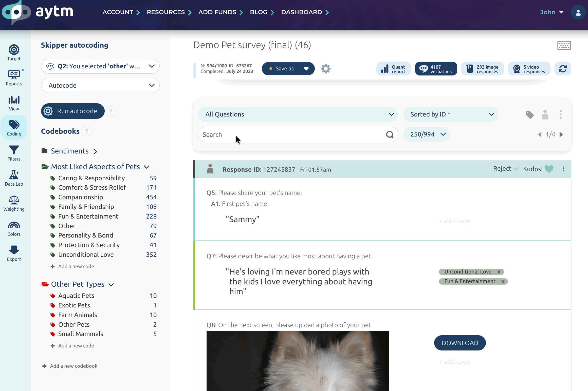Open the Target section in the sidebar
Screen dimensions: 588x391
coord(14,53)
